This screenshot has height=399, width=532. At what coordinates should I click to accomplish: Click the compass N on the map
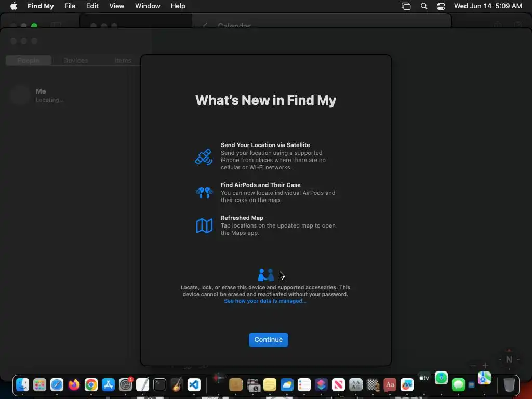(x=509, y=360)
